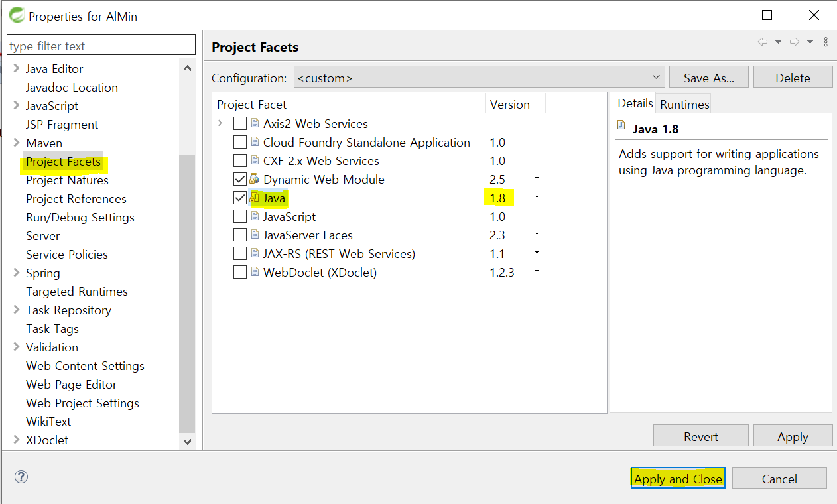Click the Revert button
This screenshot has width=837, height=504.
[701, 436]
